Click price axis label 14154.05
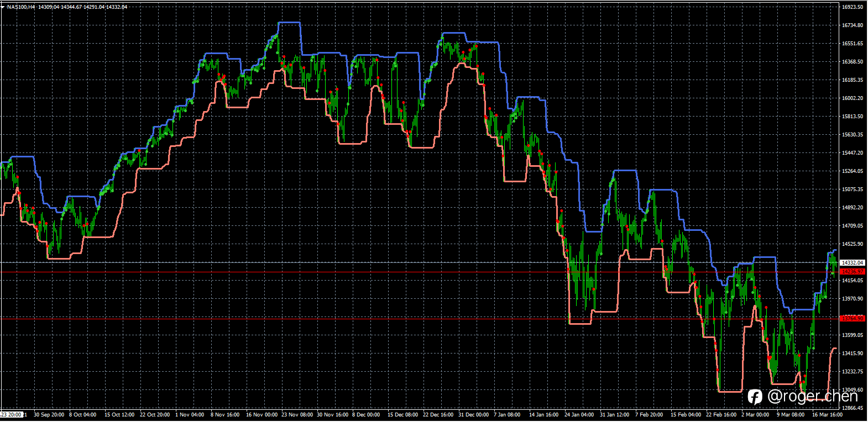 point(853,281)
